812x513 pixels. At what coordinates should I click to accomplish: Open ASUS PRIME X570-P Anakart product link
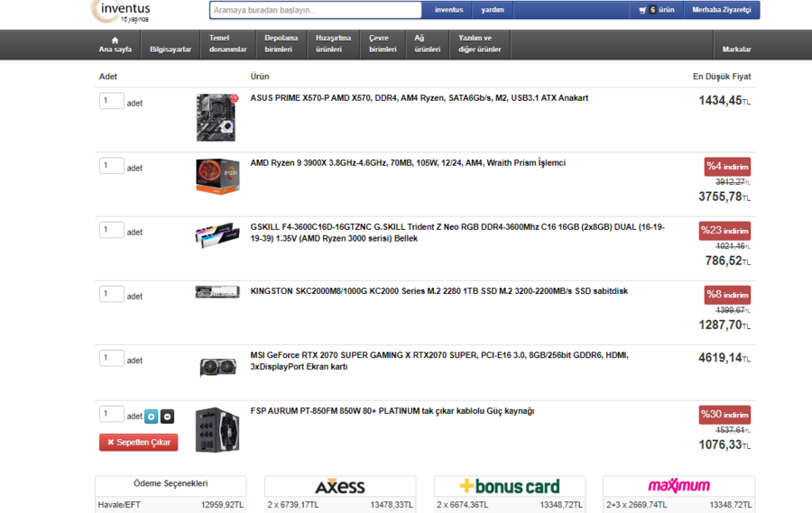click(419, 98)
